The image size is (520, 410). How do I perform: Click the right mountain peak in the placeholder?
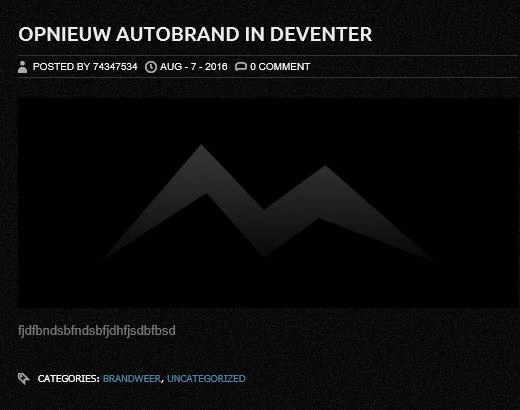click(325, 169)
